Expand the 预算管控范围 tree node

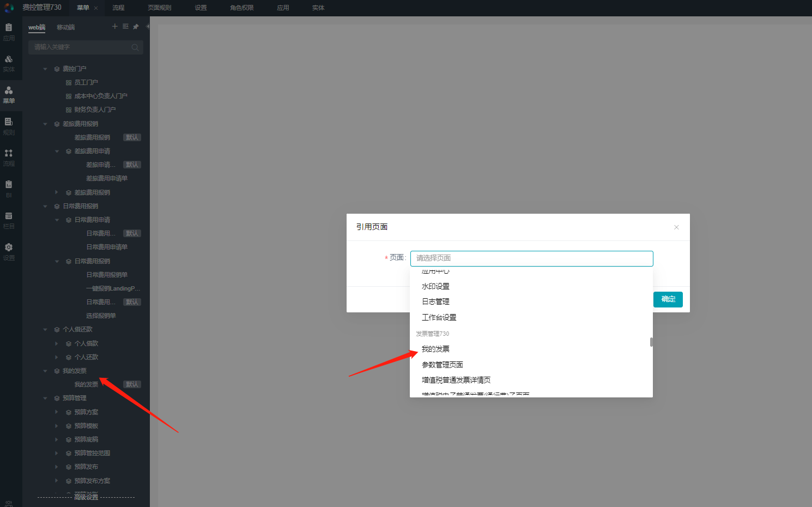click(x=57, y=453)
